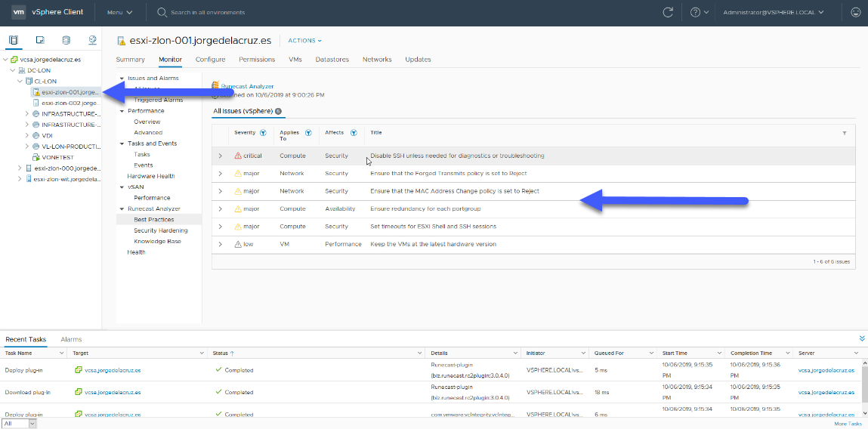Expand the Disable SSH issue row
This screenshot has width=868, height=429.
click(x=221, y=156)
